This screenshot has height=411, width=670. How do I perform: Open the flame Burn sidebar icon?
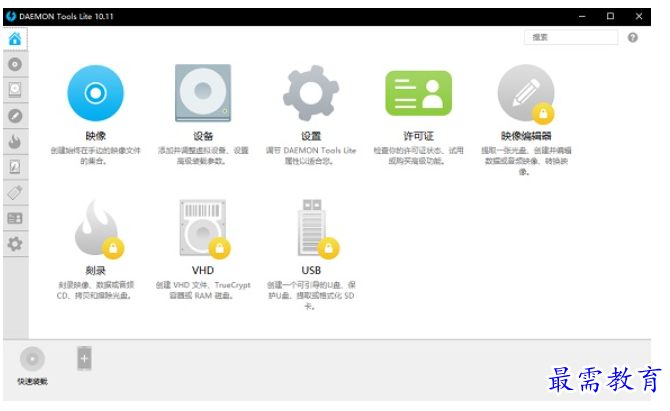(15, 141)
